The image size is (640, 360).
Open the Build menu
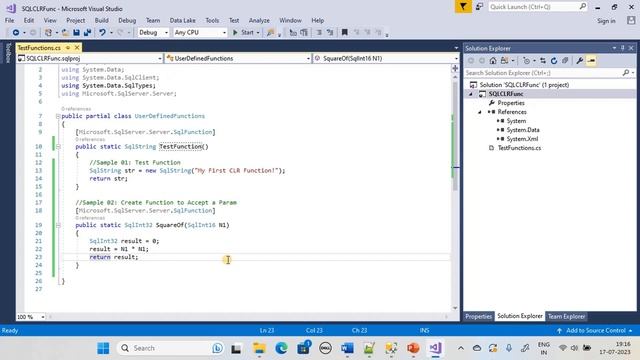(101, 20)
